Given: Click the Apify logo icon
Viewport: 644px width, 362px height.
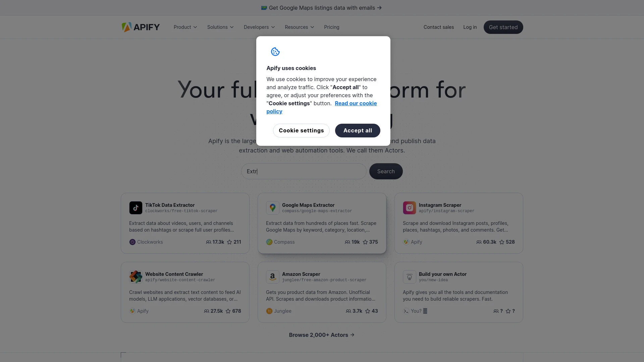Looking at the screenshot, I should [x=126, y=27].
